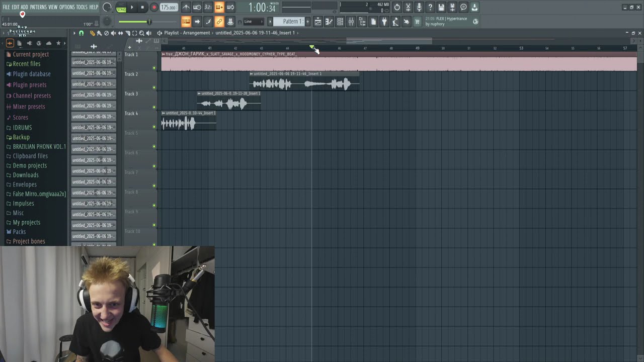
Task: Open the plugin picker plug icon
Action: click(384, 22)
